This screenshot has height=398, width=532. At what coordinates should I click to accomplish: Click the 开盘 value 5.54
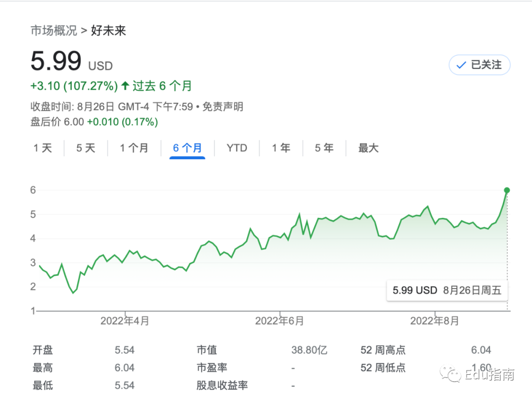point(125,350)
